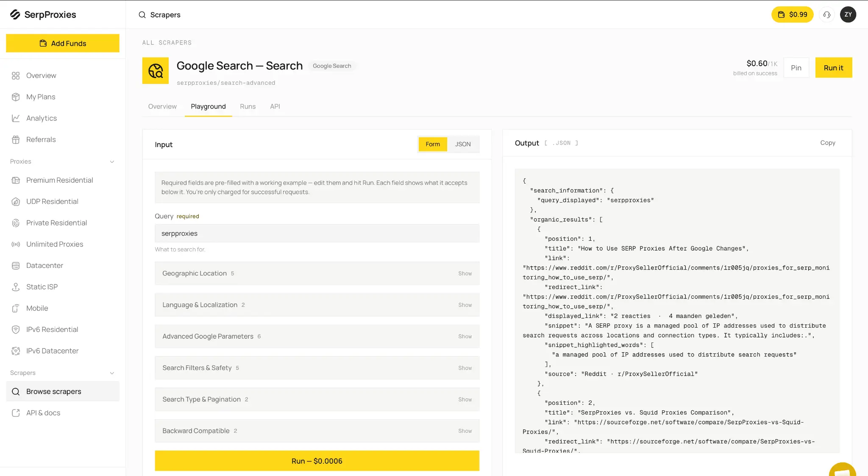Click the Unlimited Proxies signal icon

pyautogui.click(x=16, y=244)
